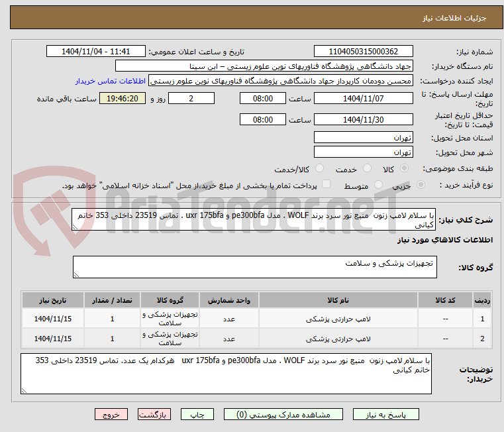Click the remaining days field showing 2
Image resolution: width=504 pixels, height=432 pixels.
click(191, 99)
